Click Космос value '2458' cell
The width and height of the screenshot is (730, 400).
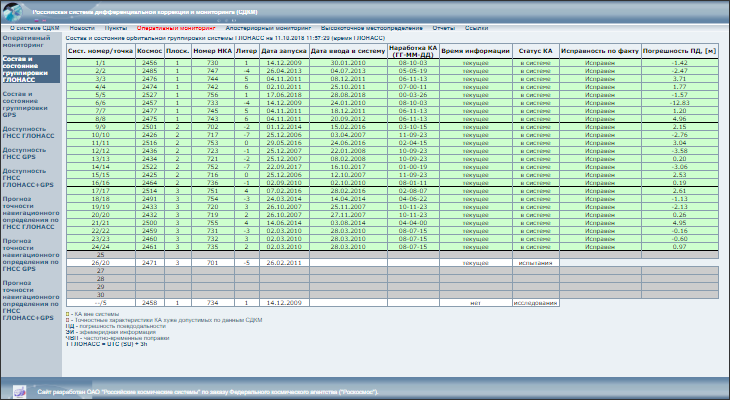coord(149,303)
